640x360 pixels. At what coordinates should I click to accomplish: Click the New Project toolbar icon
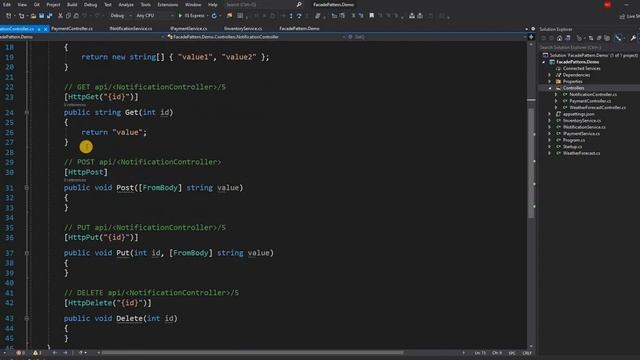9,16
